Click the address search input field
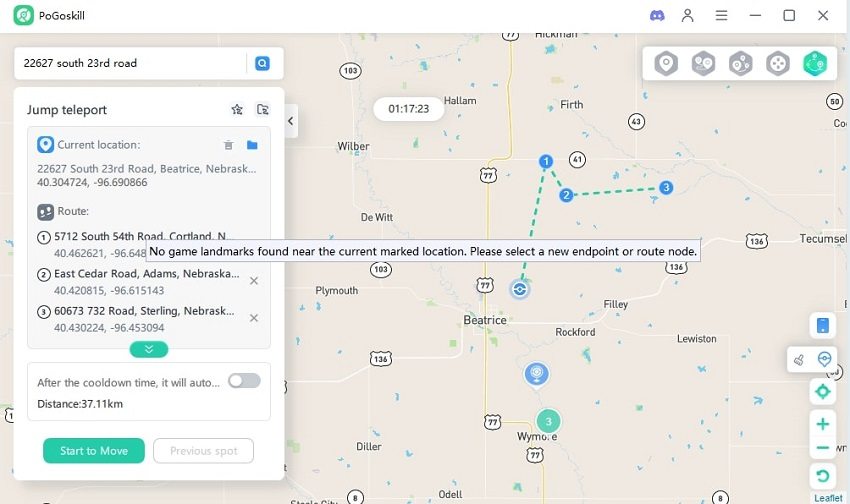Screen dimensions: 850x504 coord(130,63)
